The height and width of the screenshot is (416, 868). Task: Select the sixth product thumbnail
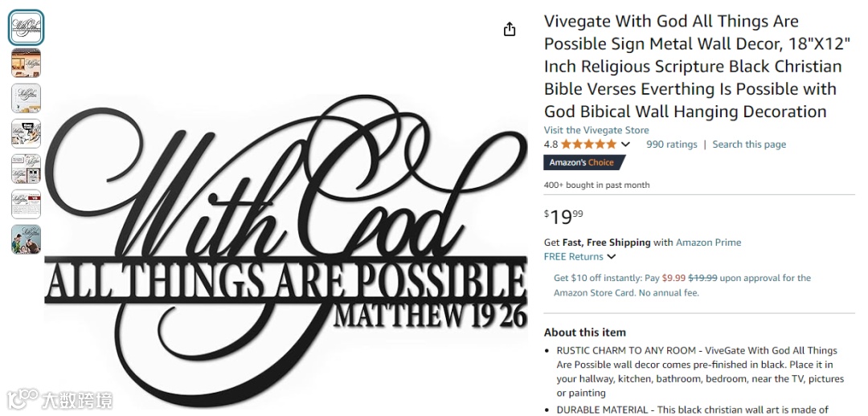click(26, 205)
